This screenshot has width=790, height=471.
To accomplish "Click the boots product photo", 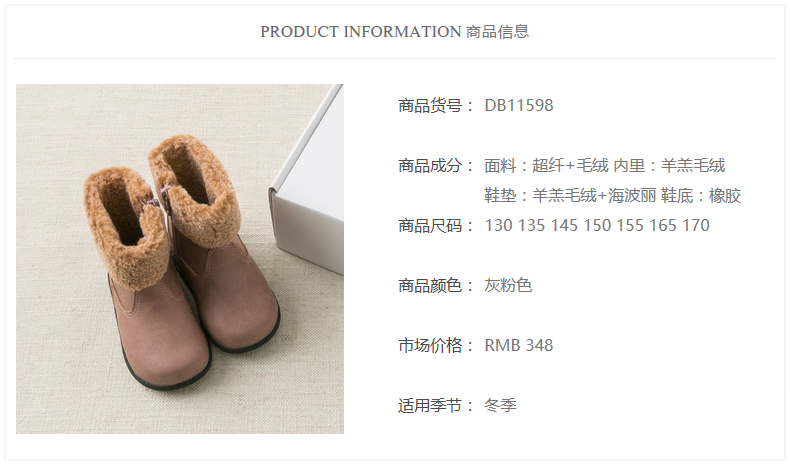I will (x=180, y=259).
